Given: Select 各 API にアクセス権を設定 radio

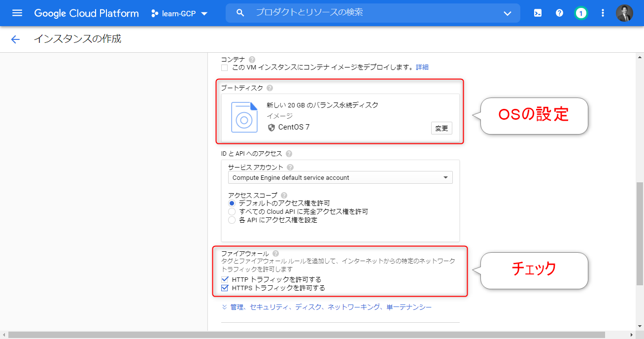Looking at the screenshot, I should coord(232,220).
